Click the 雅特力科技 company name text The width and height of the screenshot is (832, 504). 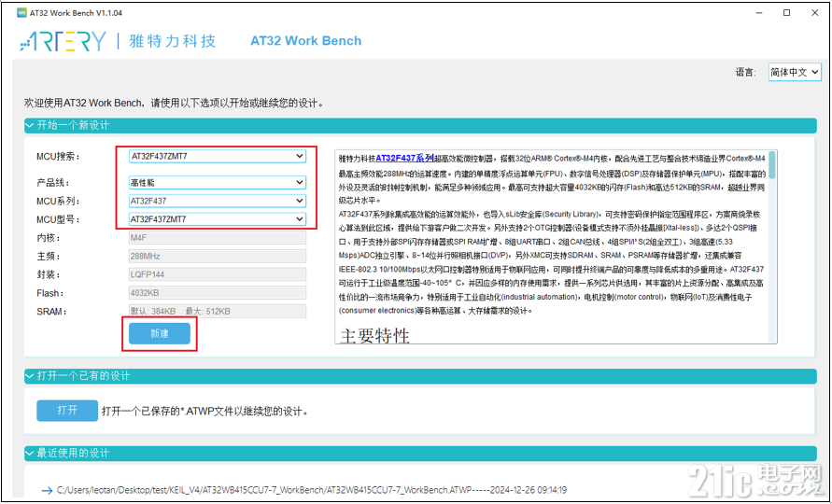[173, 41]
